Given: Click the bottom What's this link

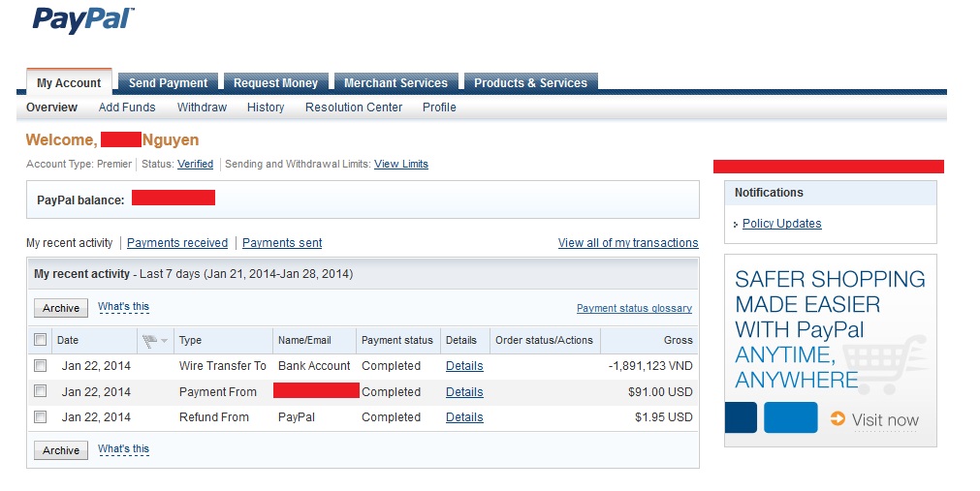Looking at the screenshot, I should tap(124, 449).
